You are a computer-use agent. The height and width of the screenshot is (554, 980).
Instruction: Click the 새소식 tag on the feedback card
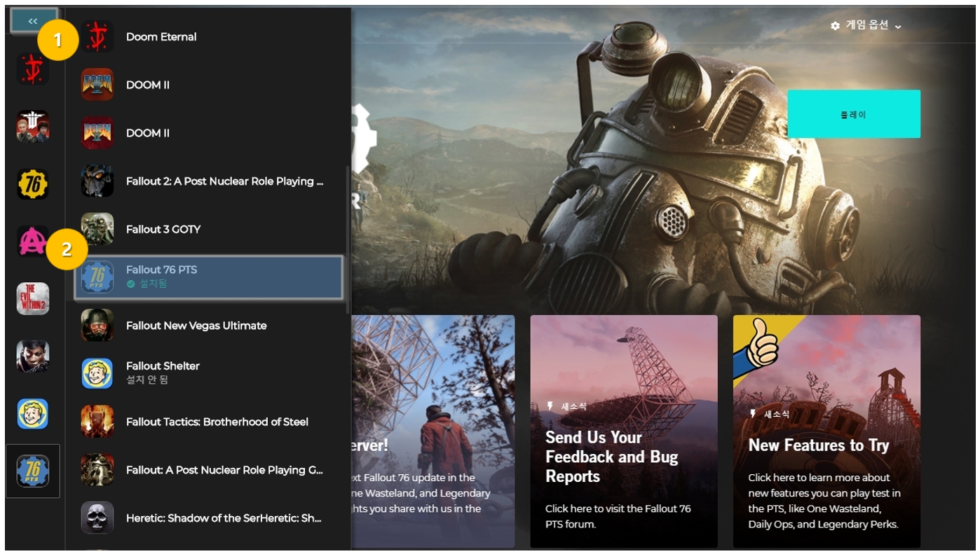coord(566,406)
